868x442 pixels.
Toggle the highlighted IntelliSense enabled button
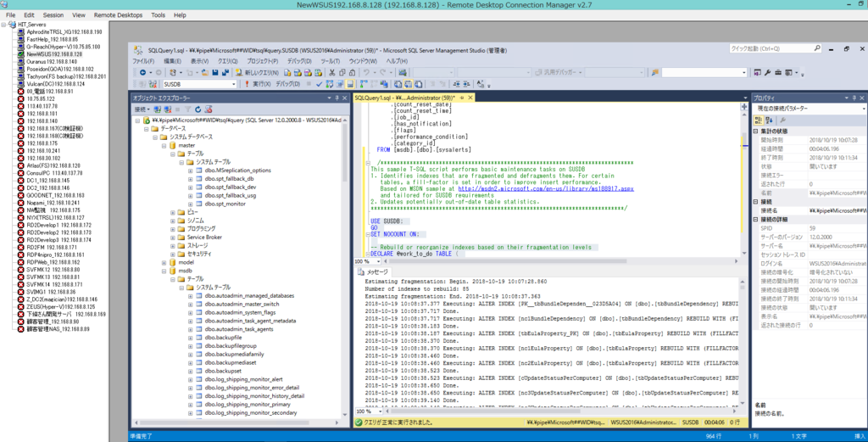click(x=350, y=84)
